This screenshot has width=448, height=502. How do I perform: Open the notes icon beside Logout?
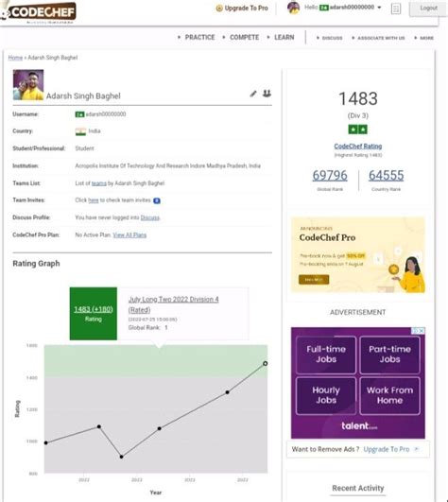click(396, 9)
